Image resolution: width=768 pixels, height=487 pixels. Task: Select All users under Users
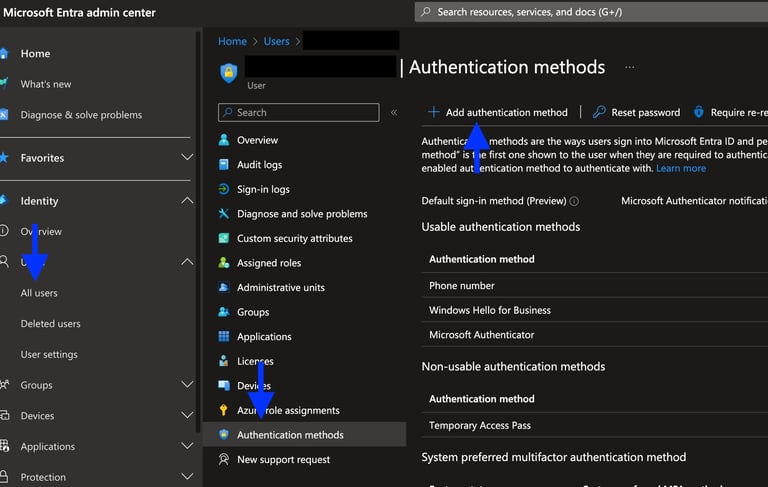tap(39, 293)
